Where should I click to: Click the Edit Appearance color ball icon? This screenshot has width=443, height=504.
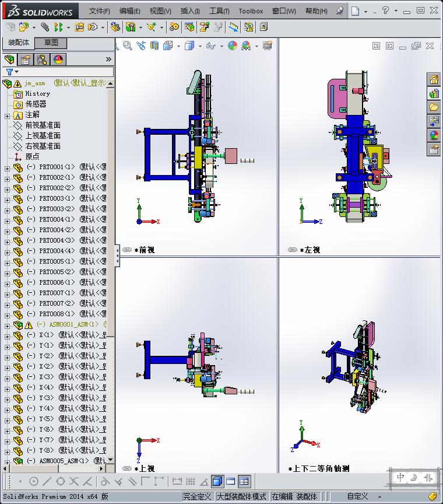pos(233,45)
